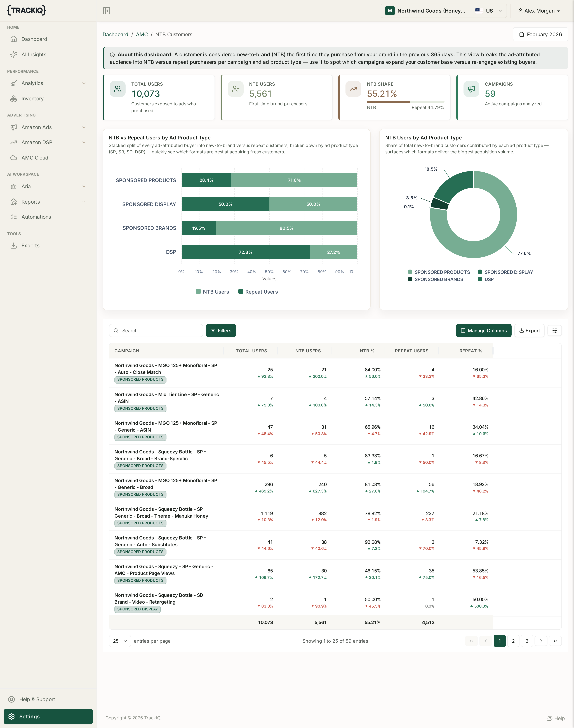The width and height of the screenshot is (574, 728).
Task: Toggle SPONSORED DISPLAY in donut legend
Action: click(505, 272)
